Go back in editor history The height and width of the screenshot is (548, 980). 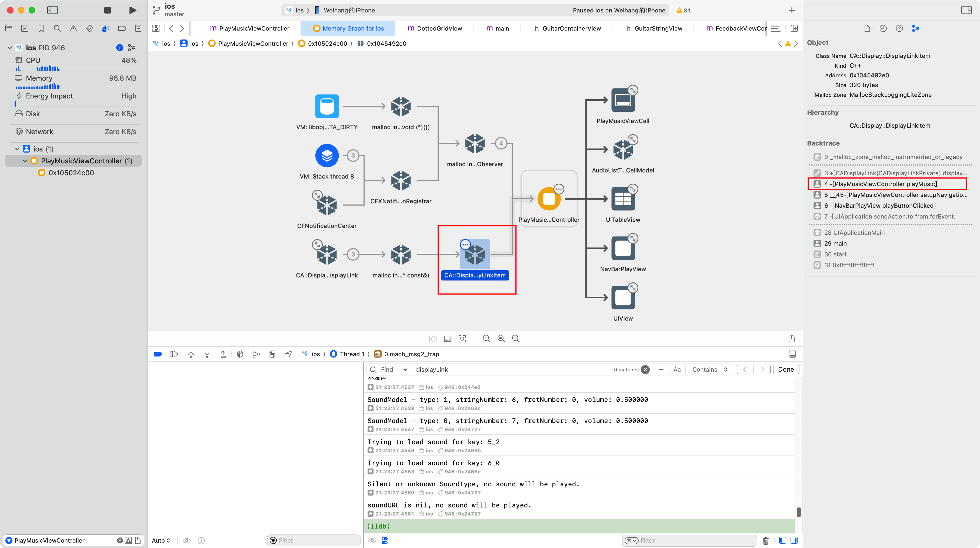pyautogui.click(x=172, y=28)
